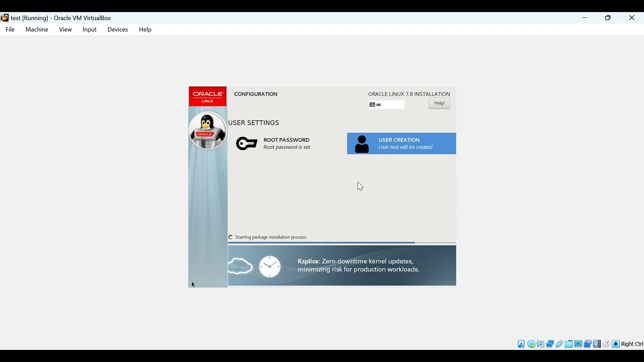
Task: Restore down the VirtualBox window
Action: 608,18
